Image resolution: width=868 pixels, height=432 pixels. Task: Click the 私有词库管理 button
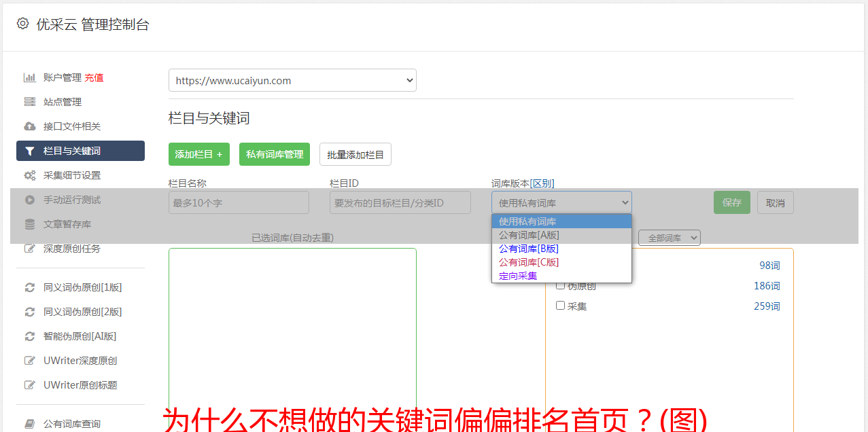[275, 154]
